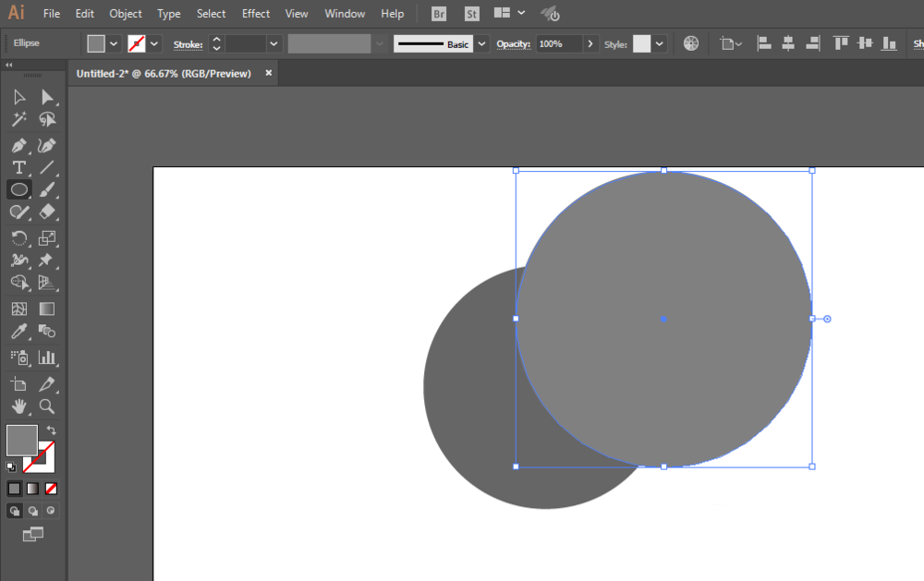
Task: Select the Hand tool
Action: click(x=18, y=406)
